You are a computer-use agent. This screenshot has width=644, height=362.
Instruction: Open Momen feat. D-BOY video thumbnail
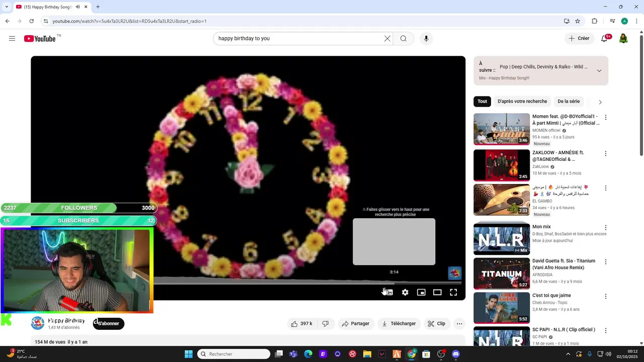click(x=502, y=129)
